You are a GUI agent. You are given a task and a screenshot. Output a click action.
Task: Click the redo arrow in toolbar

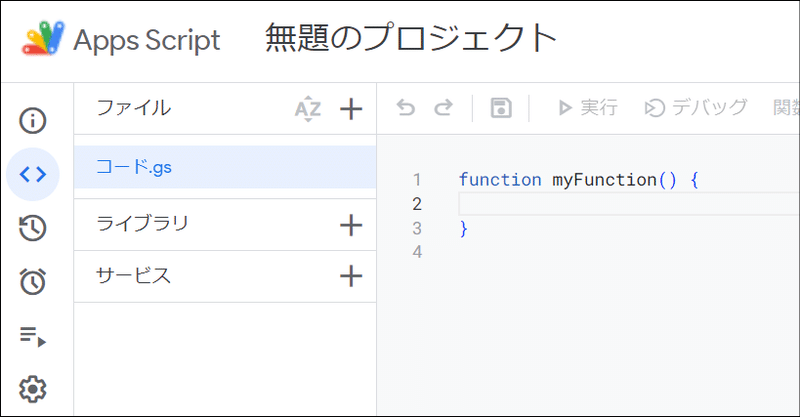tap(443, 108)
